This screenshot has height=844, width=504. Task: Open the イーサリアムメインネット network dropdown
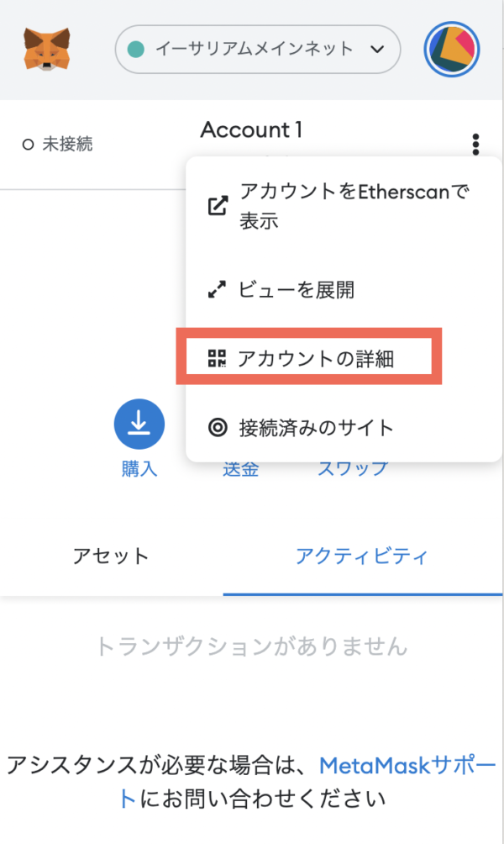[x=258, y=49]
